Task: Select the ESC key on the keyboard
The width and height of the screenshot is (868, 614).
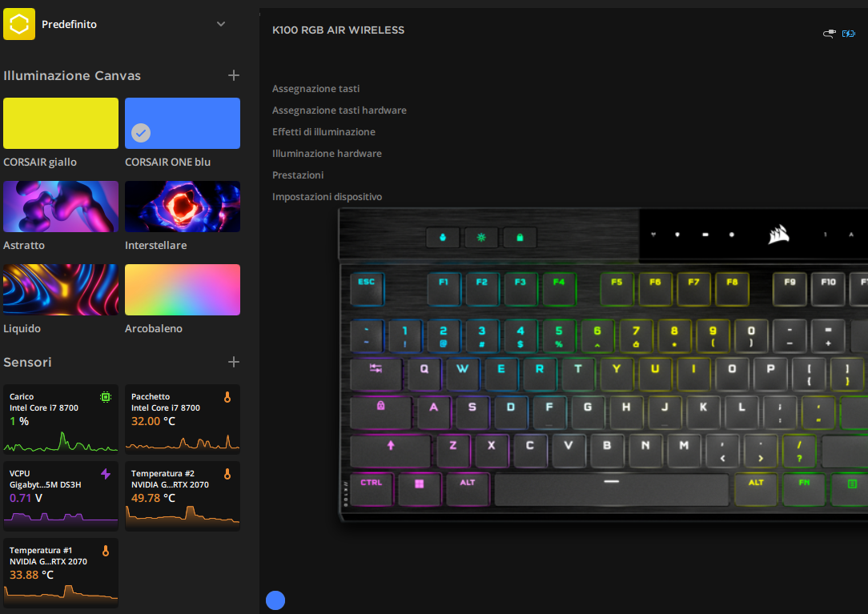Action: point(367,288)
